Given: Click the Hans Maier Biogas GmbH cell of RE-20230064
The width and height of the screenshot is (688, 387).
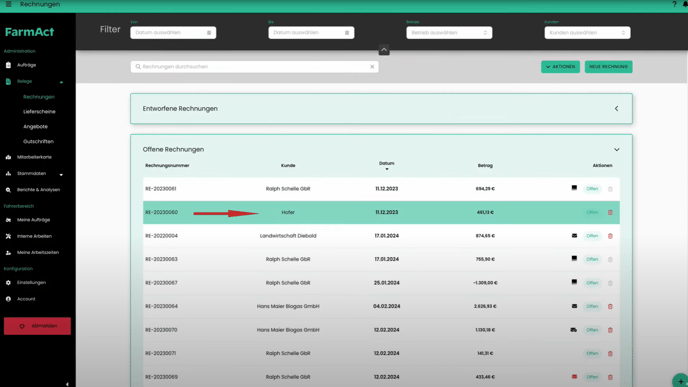Looking at the screenshot, I should tap(288, 306).
